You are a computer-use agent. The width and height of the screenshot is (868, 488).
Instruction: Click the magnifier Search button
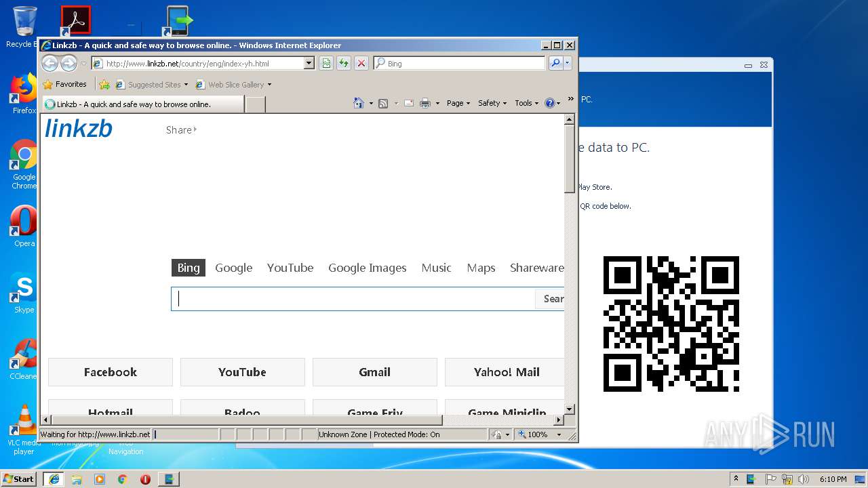555,63
